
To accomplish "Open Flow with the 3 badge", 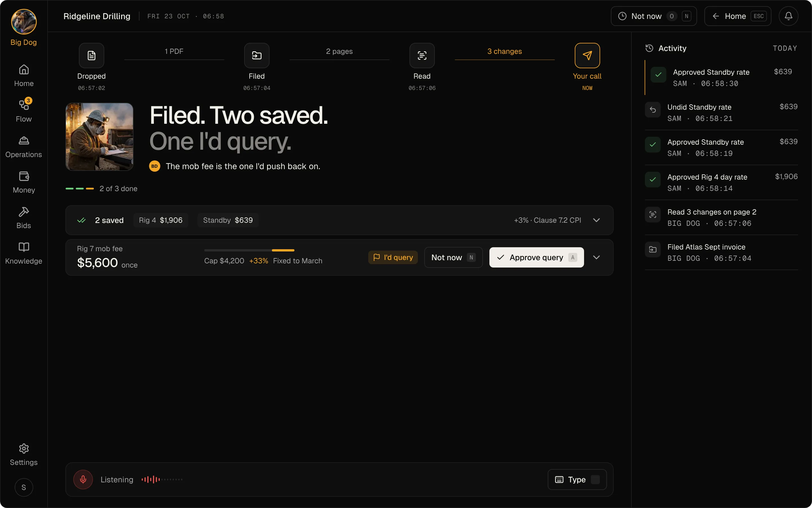I will pyautogui.click(x=23, y=111).
